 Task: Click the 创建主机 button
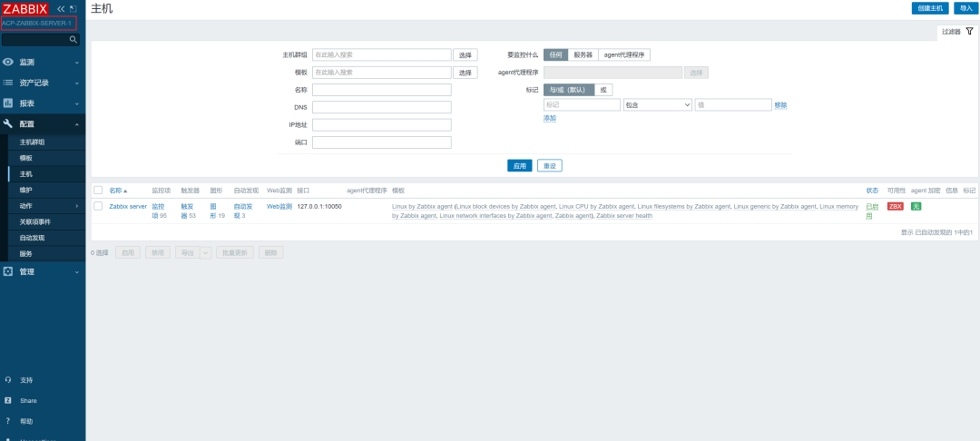pyautogui.click(x=930, y=8)
